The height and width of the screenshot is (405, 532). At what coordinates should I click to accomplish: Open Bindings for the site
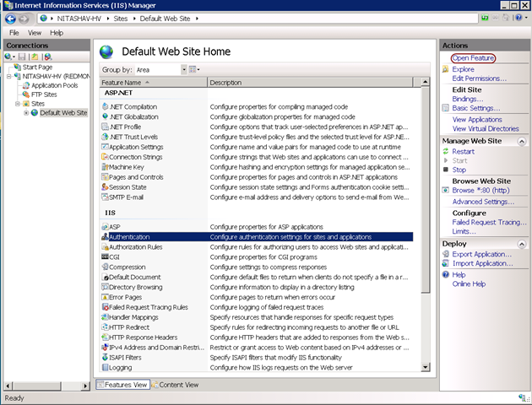pyautogui.click(x=468, y=99)
